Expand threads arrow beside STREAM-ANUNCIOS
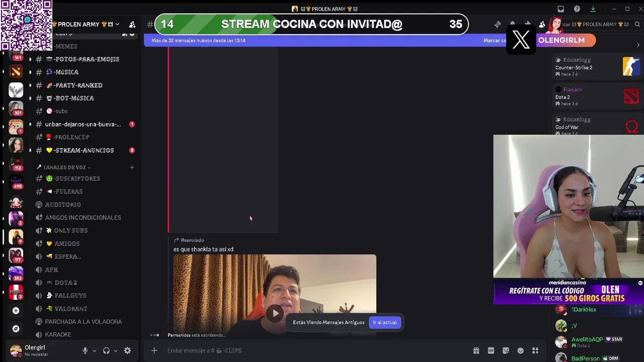 click(30, 150)
